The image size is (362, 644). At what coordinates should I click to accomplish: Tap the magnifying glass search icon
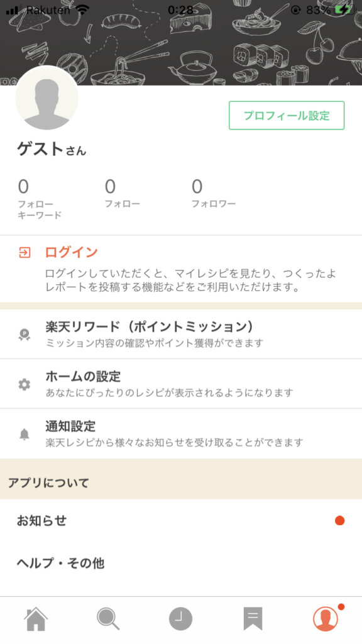108,619
